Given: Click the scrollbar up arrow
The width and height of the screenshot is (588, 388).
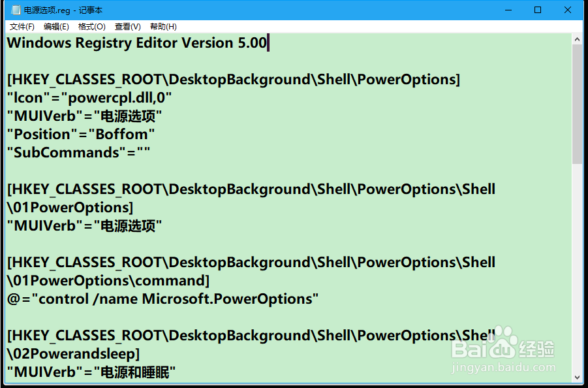Looking at the screenshot, I should [577, 39].
